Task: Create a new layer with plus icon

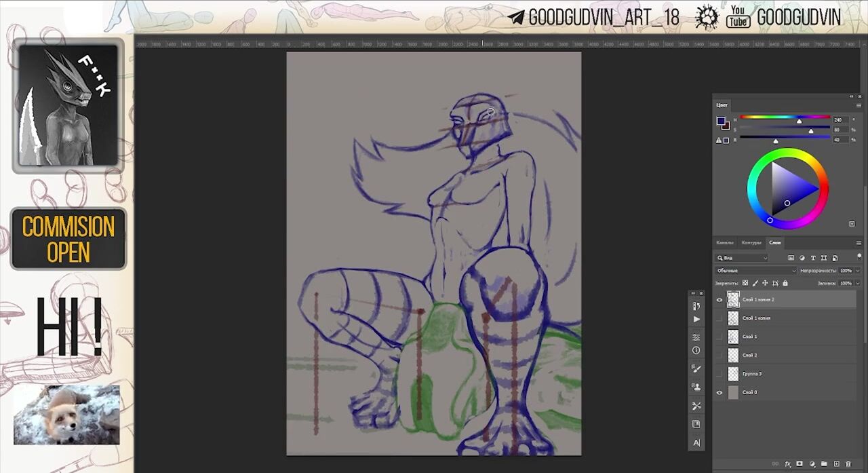Action: tap(836, 464)
